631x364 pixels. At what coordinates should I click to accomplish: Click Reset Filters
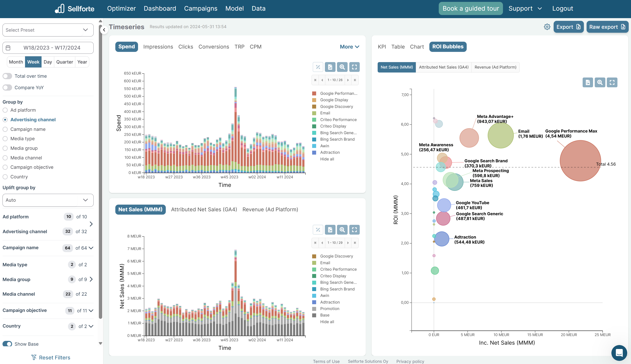[50, 358]
